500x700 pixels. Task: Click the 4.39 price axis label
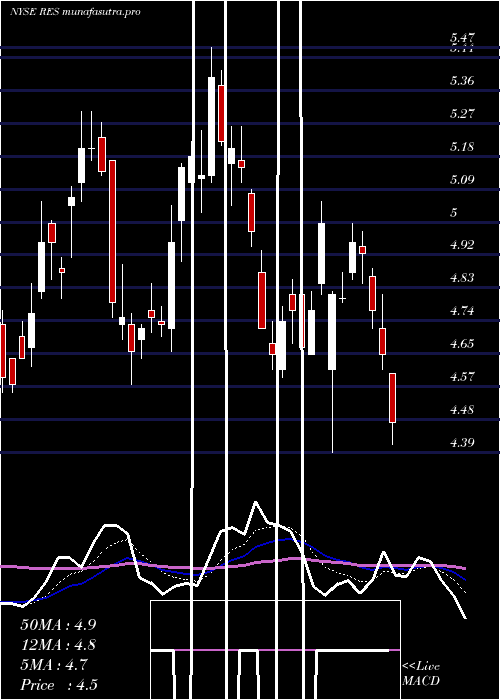pos(462,442)
